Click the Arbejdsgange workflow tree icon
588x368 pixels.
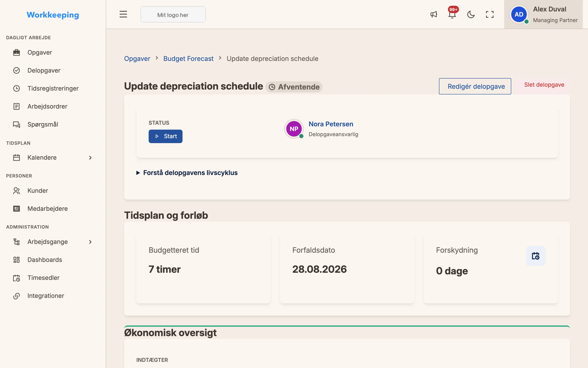pos(17,242)
